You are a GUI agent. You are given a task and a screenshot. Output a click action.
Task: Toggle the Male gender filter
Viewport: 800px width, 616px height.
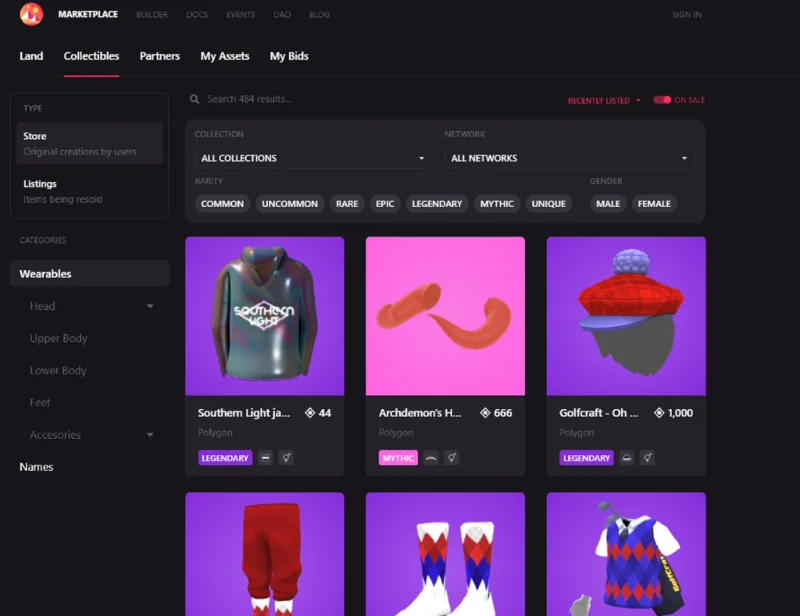608,204
